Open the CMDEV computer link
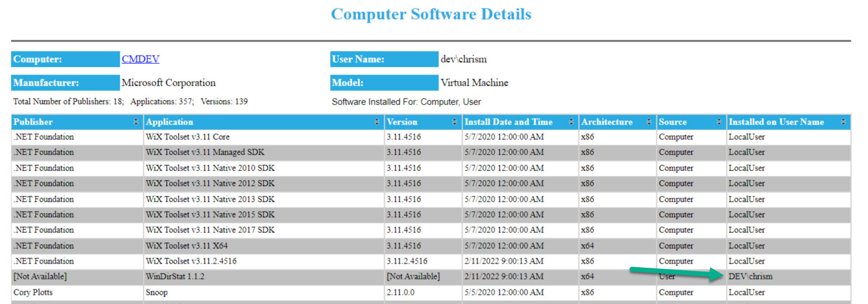Viewport: 868px width, 304px height. click(x=140, y=59)
